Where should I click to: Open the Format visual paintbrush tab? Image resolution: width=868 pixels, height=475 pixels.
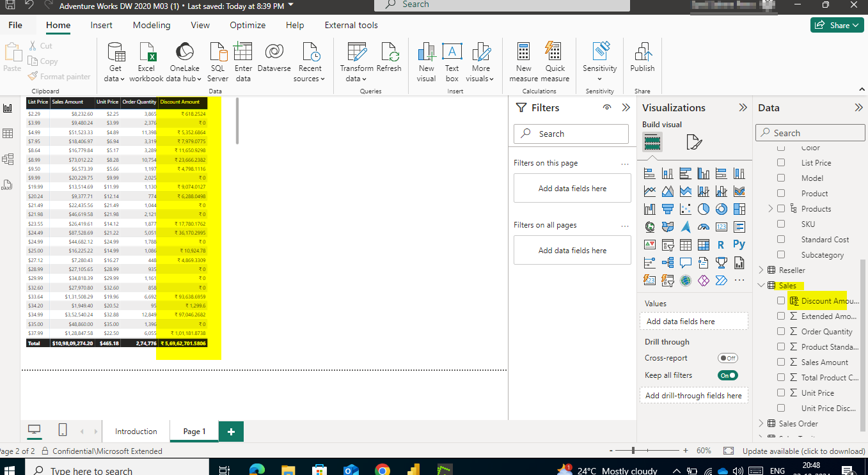693,142
